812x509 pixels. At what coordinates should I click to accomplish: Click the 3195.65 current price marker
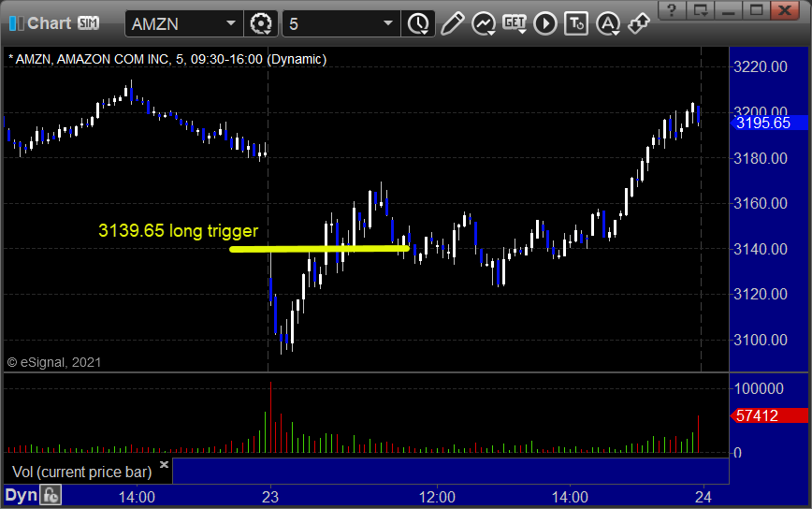coord(769,123)
